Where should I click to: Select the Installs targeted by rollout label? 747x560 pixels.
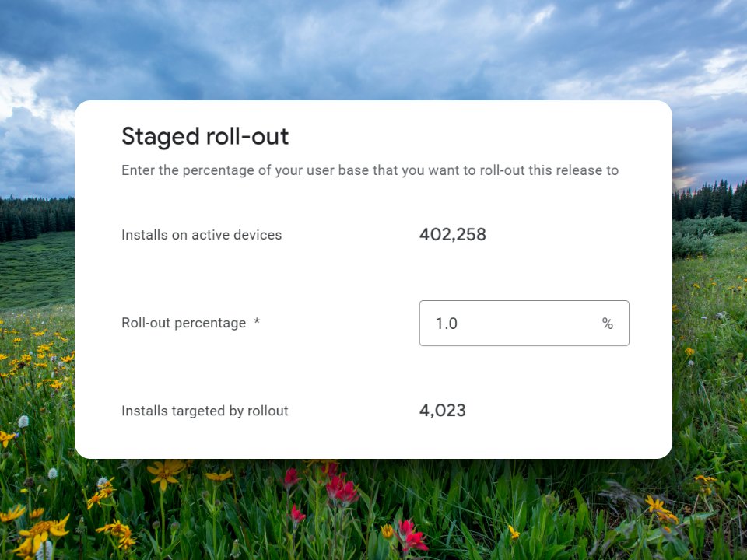pos(205,411)
